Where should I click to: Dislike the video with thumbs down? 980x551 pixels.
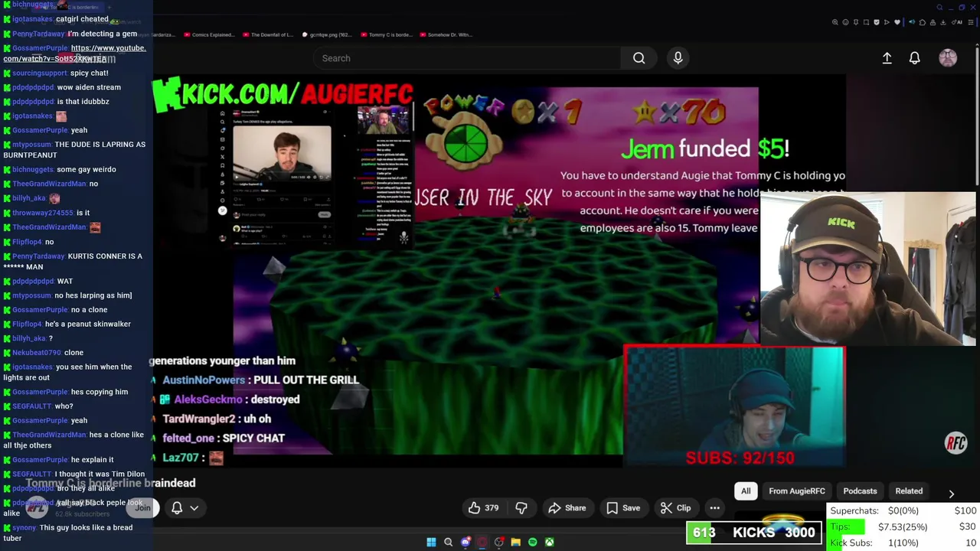(x=521, y=508)
